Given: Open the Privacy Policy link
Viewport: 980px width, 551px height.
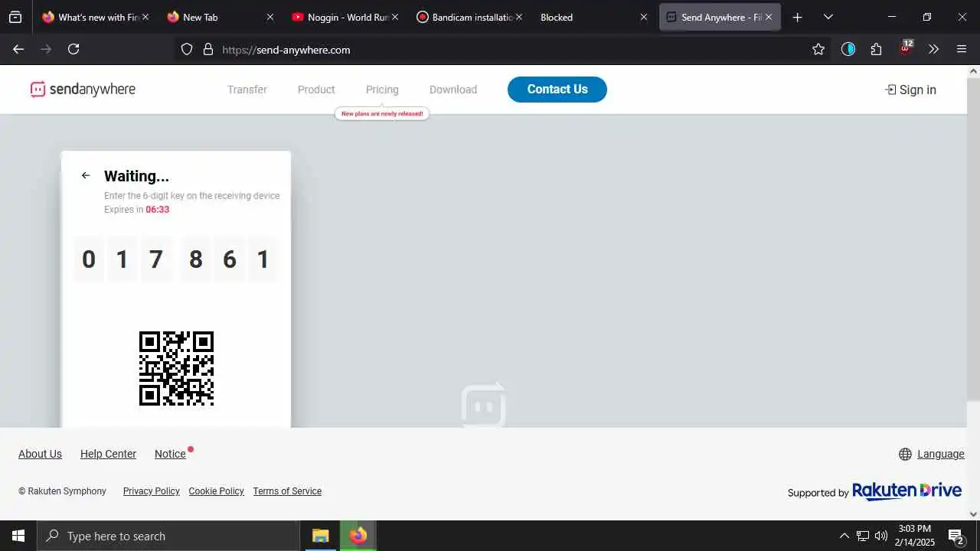Looking at the screenshot, I should 152,491.
